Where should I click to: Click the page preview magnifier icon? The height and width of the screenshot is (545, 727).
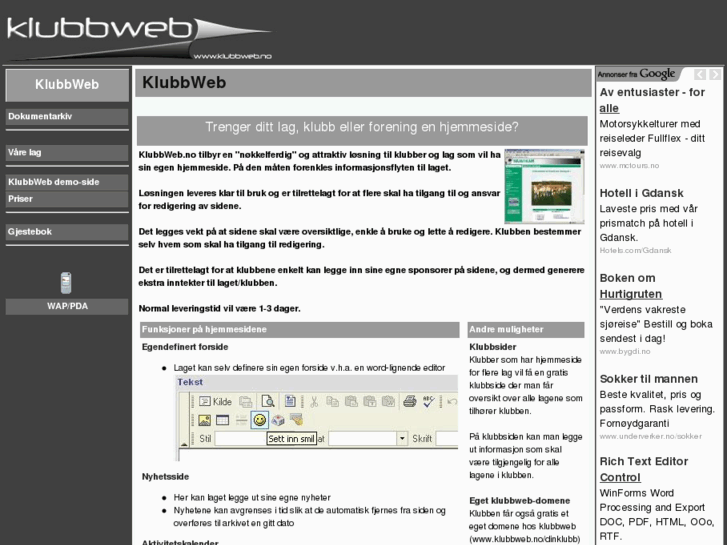(268, 401)
